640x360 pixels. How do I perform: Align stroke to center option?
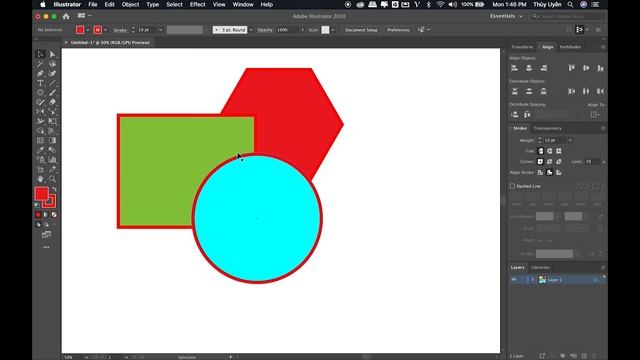pyautogui.click(x=540, y=173)
